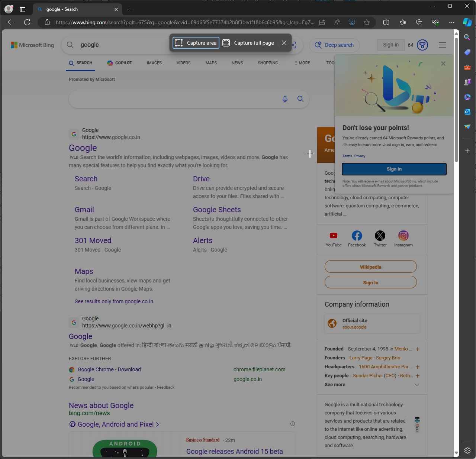The height and width of the screenshot is (459, 476).
Task: Open split screen icon in toolbar
Action: (386, 22)
